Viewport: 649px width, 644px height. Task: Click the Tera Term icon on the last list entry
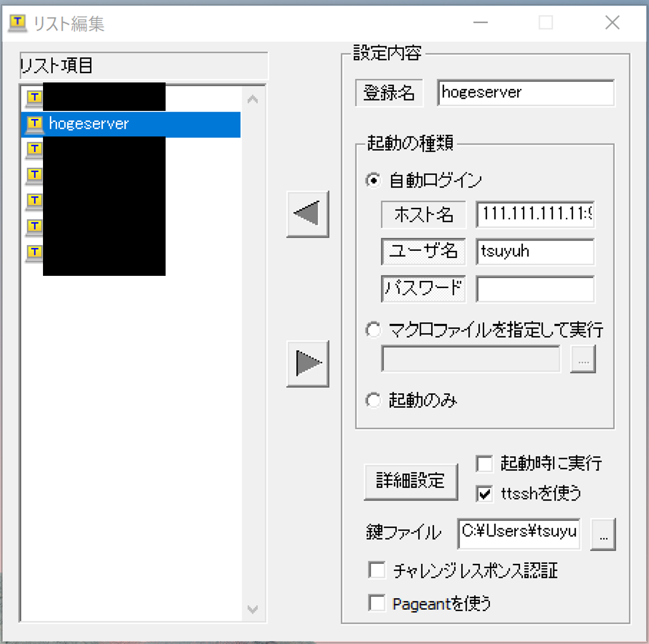coord(34,253)
